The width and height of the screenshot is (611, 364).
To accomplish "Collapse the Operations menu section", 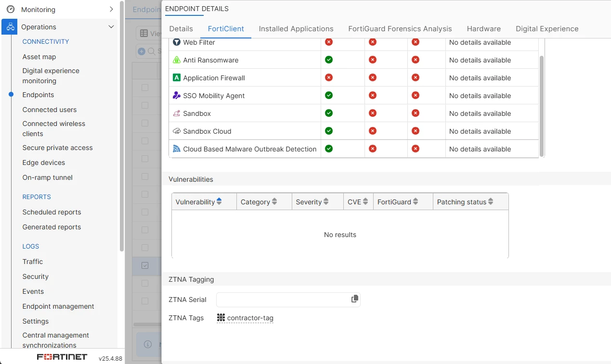I will coord(111,27).
